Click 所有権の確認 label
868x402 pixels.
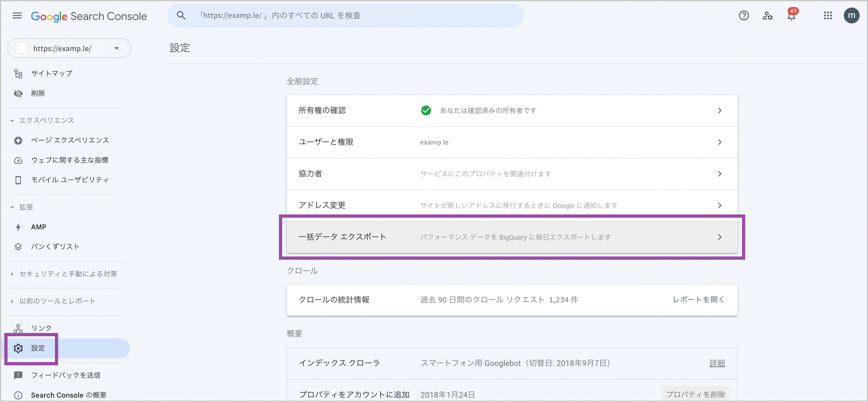click(322, 110)
